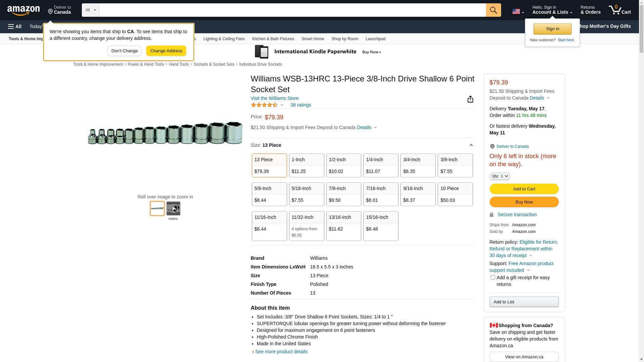Collapse the Size options chevron

click(x=471, y=145)
